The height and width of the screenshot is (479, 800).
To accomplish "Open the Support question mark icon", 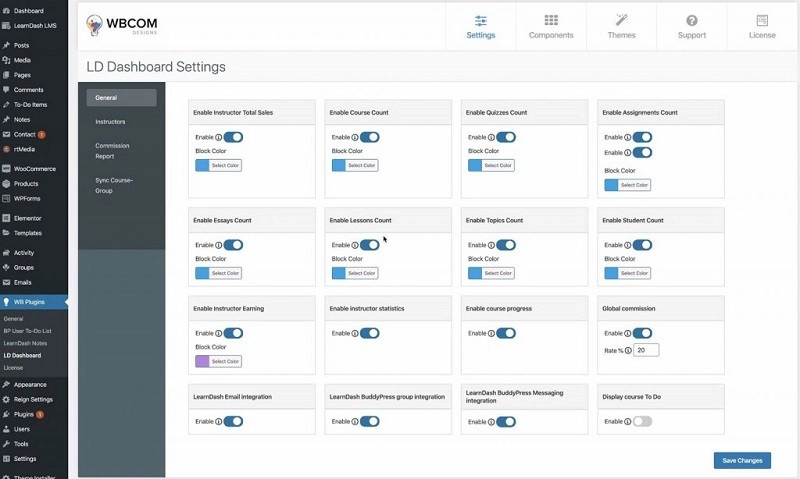I will (691, 20).
